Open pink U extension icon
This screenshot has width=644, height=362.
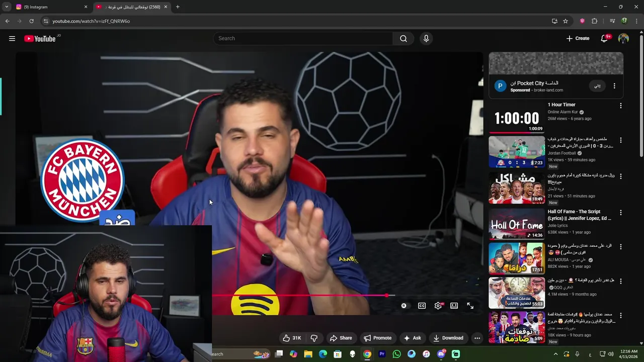582,21
